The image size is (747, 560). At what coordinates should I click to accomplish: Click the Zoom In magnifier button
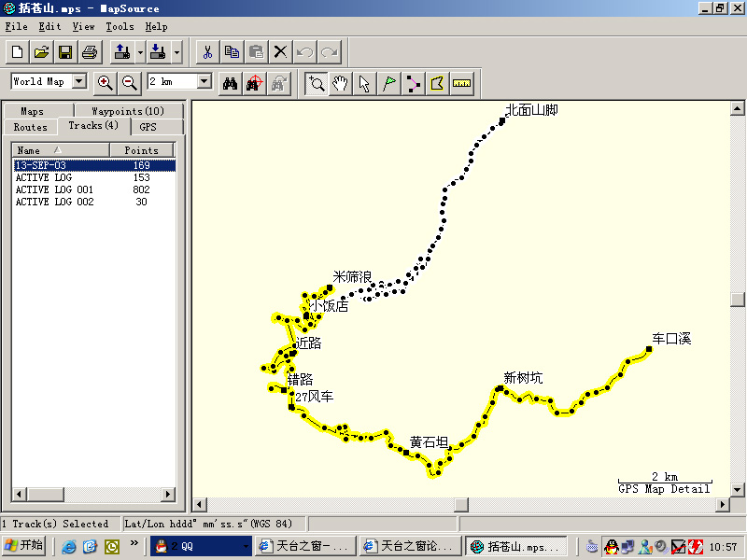point(106,82)
